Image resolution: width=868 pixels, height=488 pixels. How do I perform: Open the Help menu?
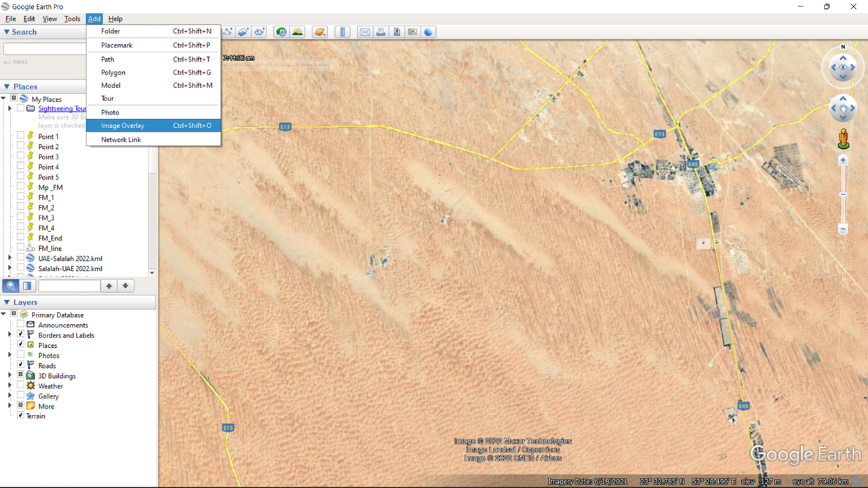point(115,19)
